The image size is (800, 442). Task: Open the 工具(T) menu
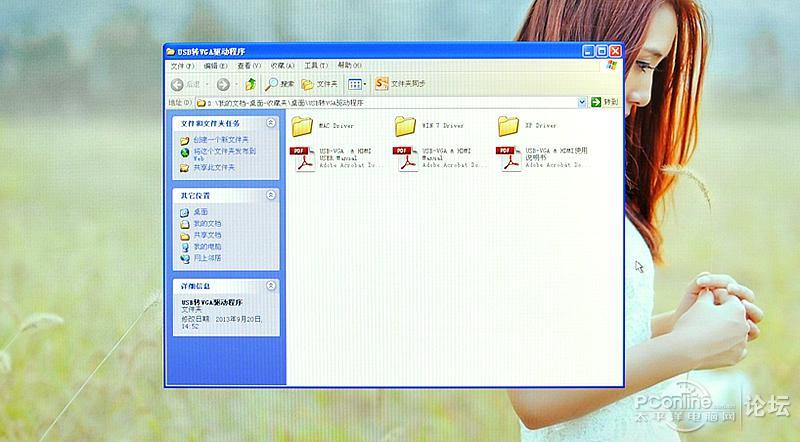click(x=316, y=65)
